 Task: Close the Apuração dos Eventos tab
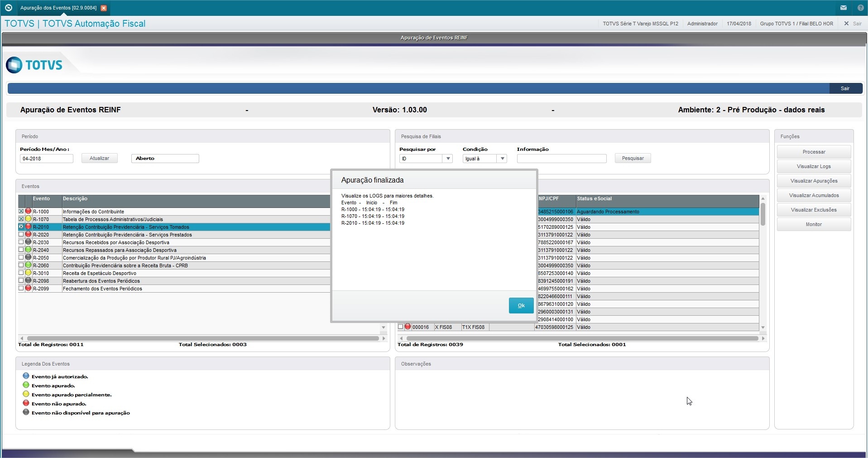(104, 8)
